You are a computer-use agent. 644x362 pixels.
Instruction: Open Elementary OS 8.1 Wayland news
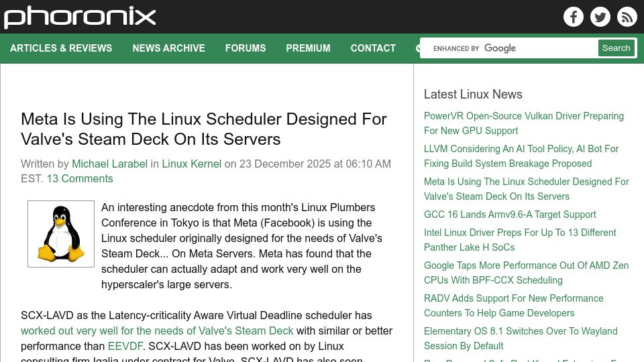(521, 338)
